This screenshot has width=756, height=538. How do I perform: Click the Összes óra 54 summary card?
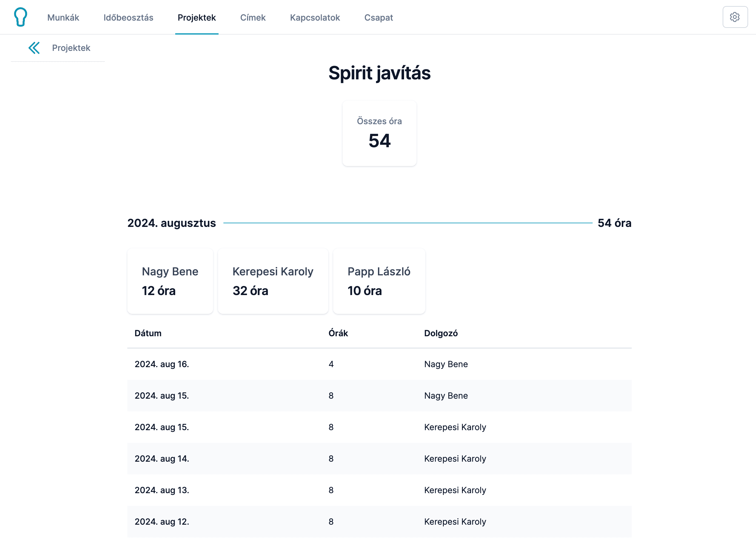[x=379, y=133]
